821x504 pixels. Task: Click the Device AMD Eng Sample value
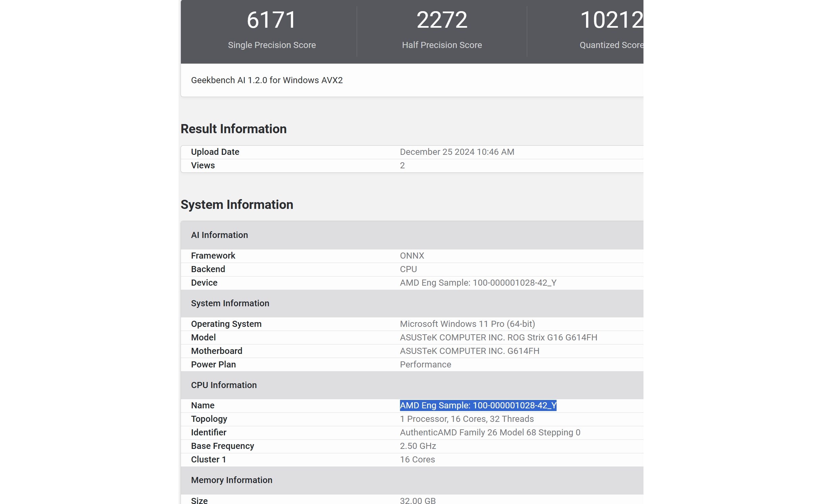[478, 283]
